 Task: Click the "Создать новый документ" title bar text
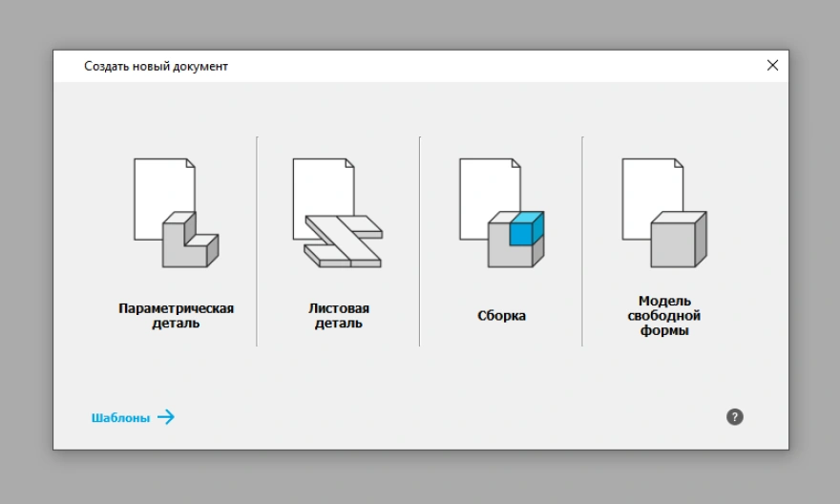click(x=156, y=66)
